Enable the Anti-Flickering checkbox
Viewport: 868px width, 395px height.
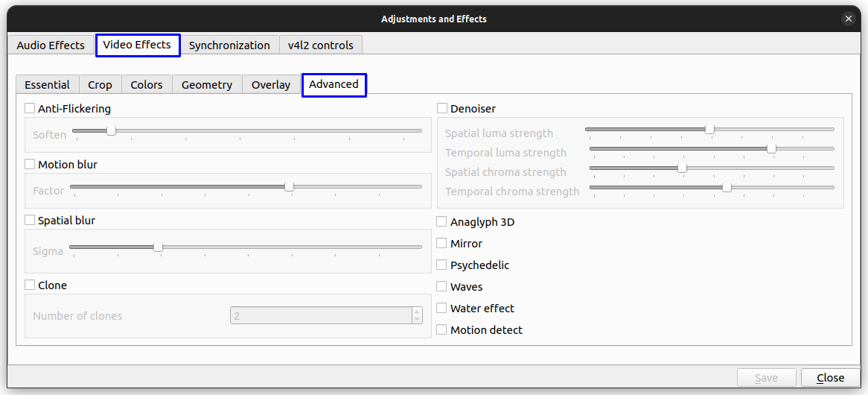tap(30, 109)
